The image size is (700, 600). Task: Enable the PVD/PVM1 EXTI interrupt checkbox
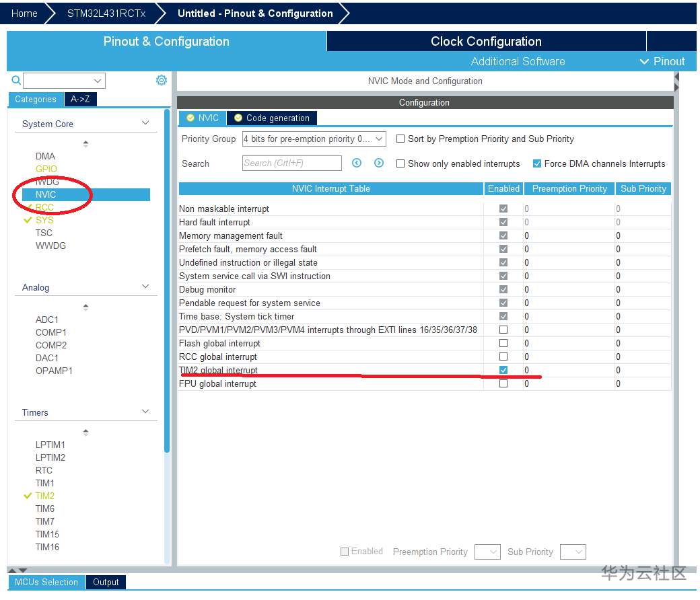503,330
